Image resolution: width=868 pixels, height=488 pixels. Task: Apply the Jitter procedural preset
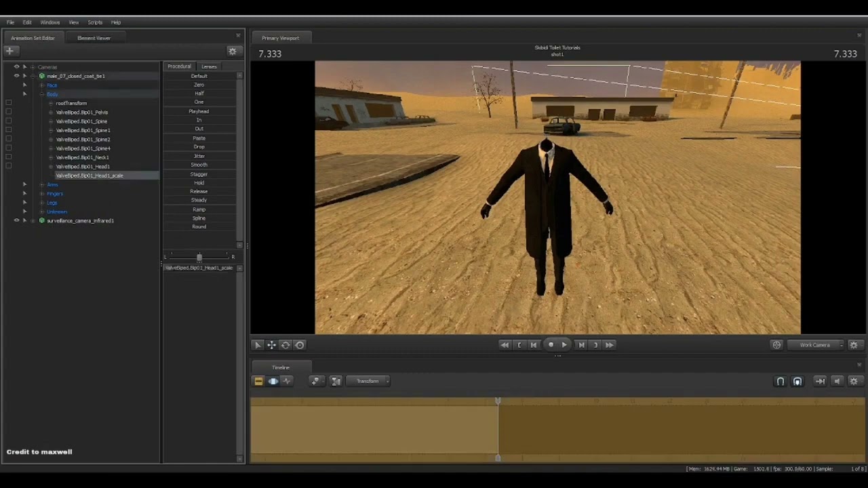[x=199, y=156]
